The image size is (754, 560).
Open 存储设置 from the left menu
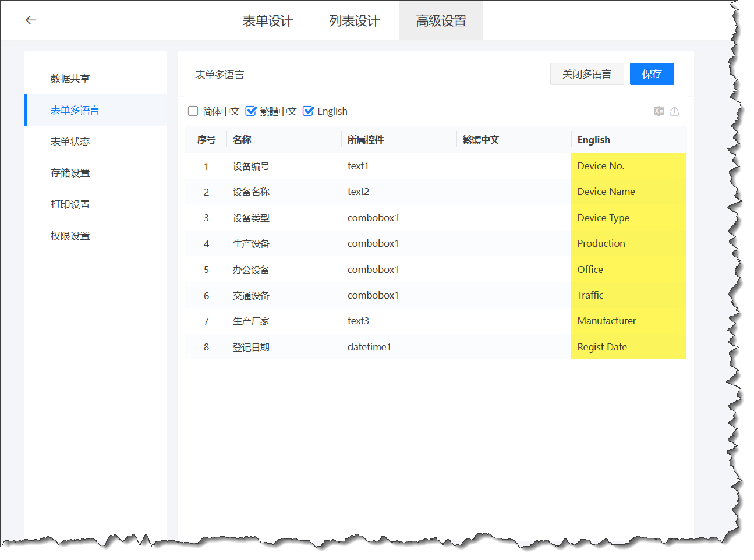click(x=70, y=173)
